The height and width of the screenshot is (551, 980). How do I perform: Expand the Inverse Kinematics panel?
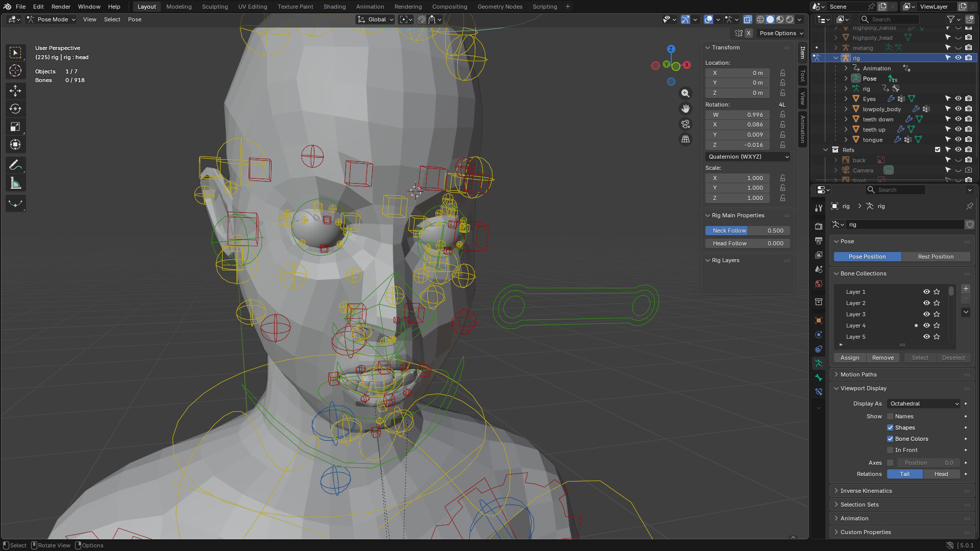coord(866,491)
